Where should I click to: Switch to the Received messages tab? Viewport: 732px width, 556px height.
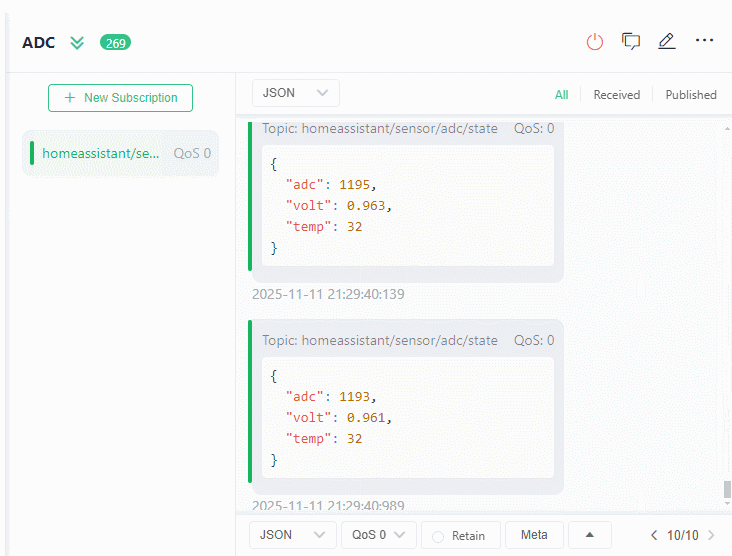616,95
